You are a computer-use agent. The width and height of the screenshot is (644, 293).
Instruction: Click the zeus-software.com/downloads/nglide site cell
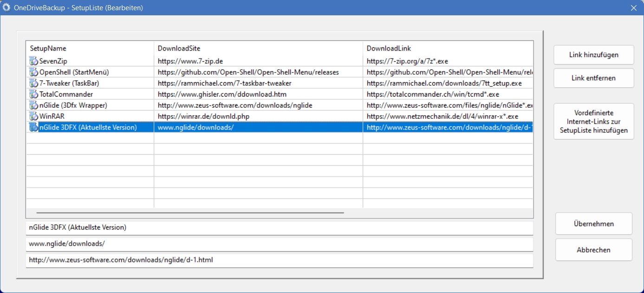pos(259,105)
